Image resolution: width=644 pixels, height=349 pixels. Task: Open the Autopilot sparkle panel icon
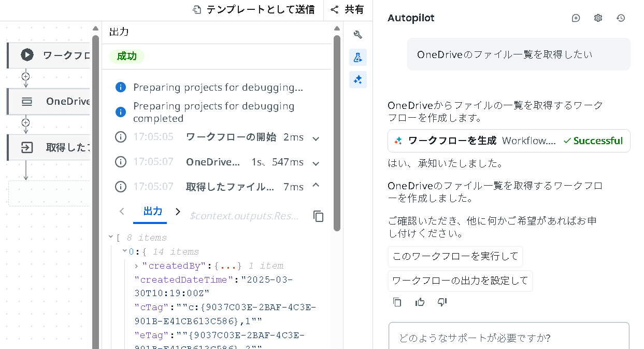click(x=357, y=79)
